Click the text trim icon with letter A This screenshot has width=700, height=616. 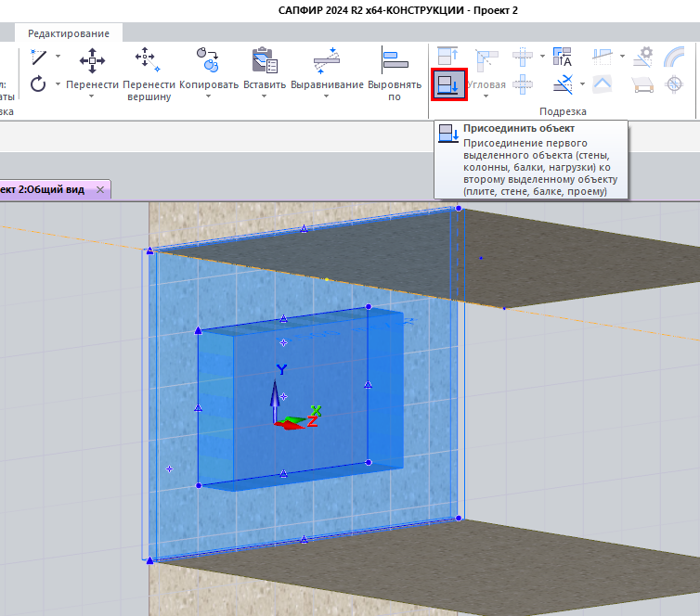pyautogui.click(x=562, y=57)
